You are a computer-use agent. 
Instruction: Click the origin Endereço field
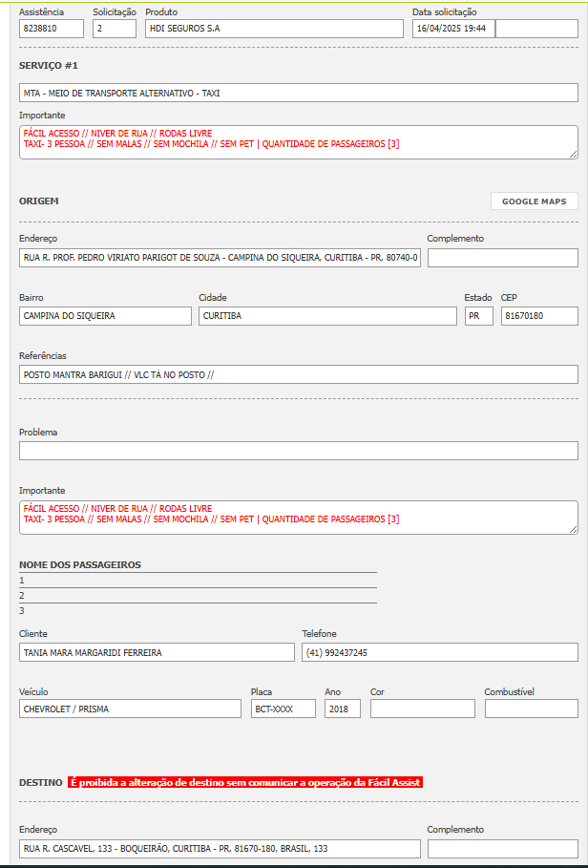pos(220,258)
